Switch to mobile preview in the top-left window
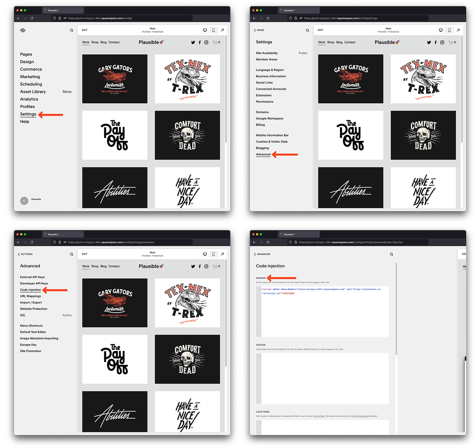The height and width of the screenshot is (448, 476). (x=213, y=30)
